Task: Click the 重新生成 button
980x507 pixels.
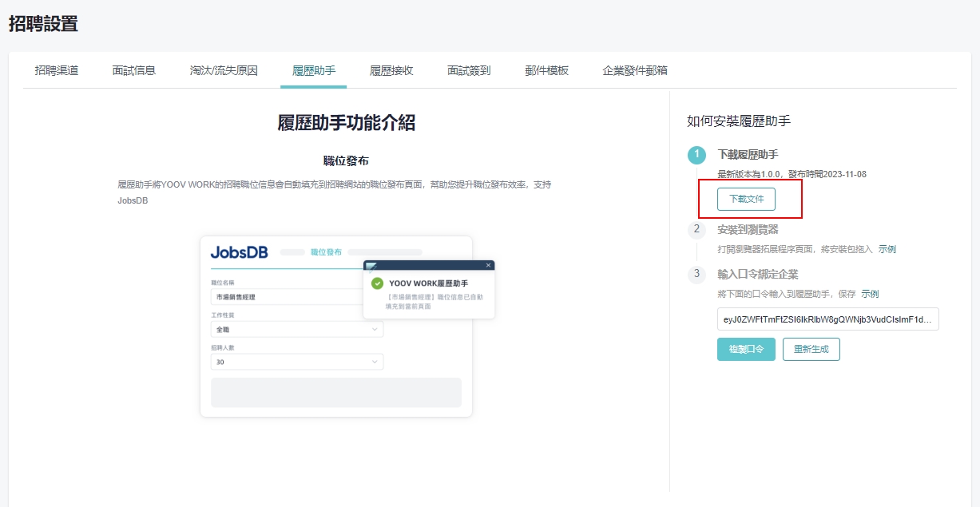Action: click(811, 350)
